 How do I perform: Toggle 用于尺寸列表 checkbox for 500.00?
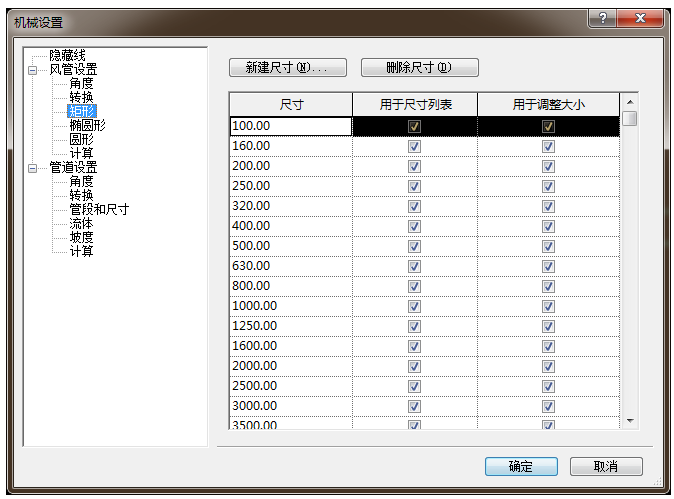414,246
